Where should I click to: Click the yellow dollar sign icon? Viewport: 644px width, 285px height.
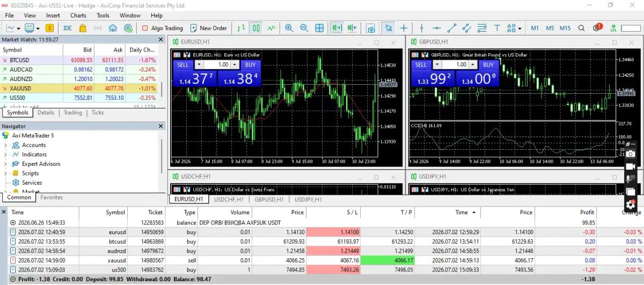pos(50,28)
